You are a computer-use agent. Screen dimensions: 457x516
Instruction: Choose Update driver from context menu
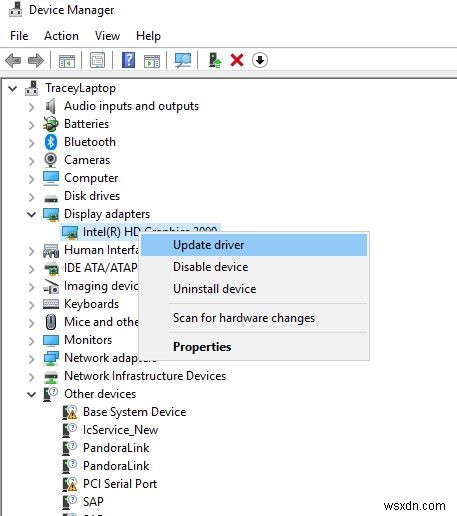click(254, 245)
